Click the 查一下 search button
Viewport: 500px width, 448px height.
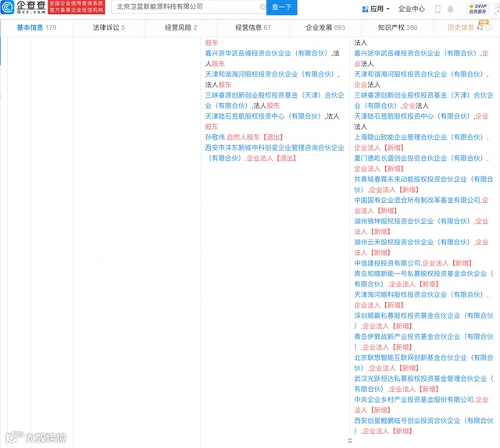coord(281,7)
